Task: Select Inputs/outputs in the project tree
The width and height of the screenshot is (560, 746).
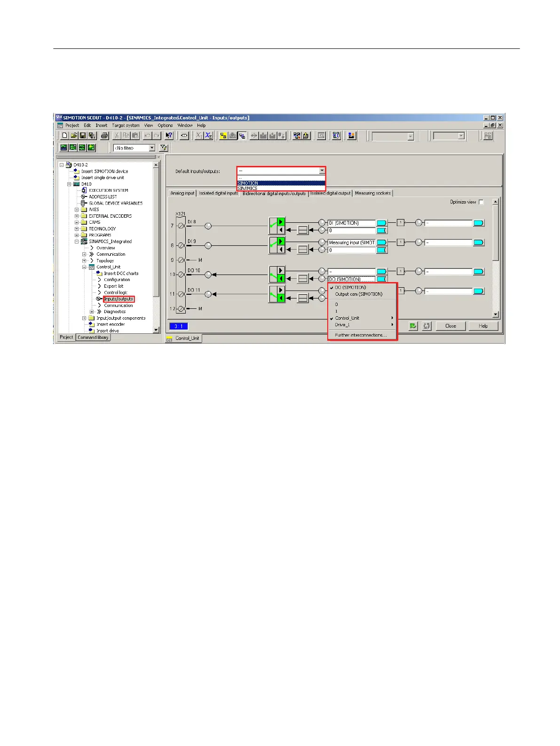Action: pyautogui.click(x=118, y=299)
